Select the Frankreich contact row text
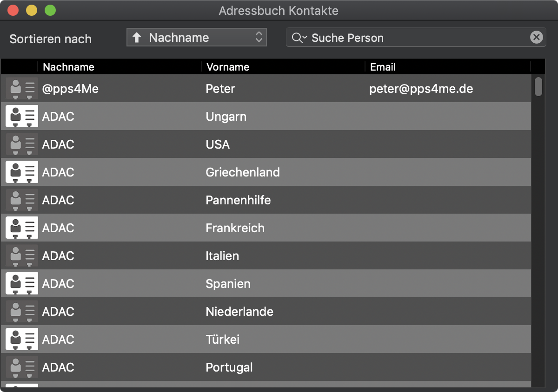Viewport: 558px width, 392px height. (x=235, y=228)
